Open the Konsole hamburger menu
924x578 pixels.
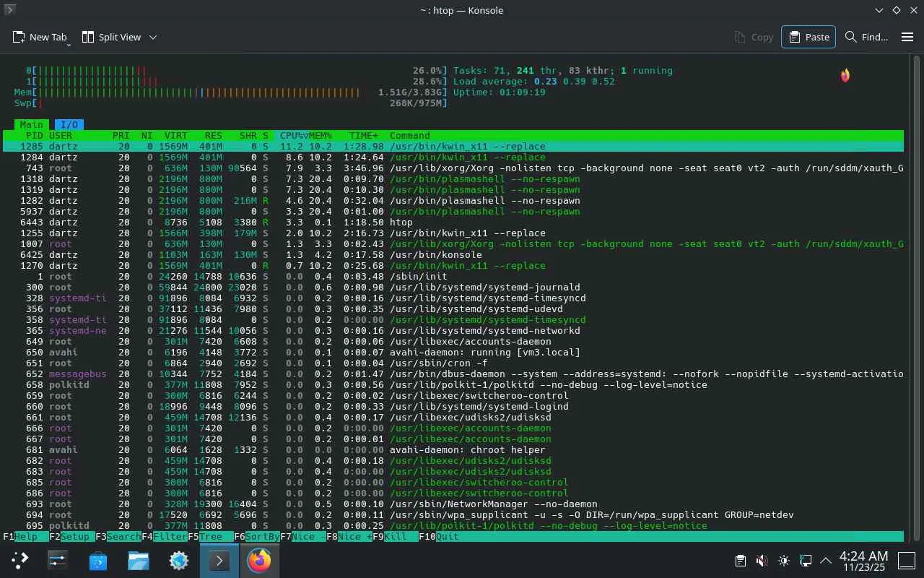pos(907,37)
